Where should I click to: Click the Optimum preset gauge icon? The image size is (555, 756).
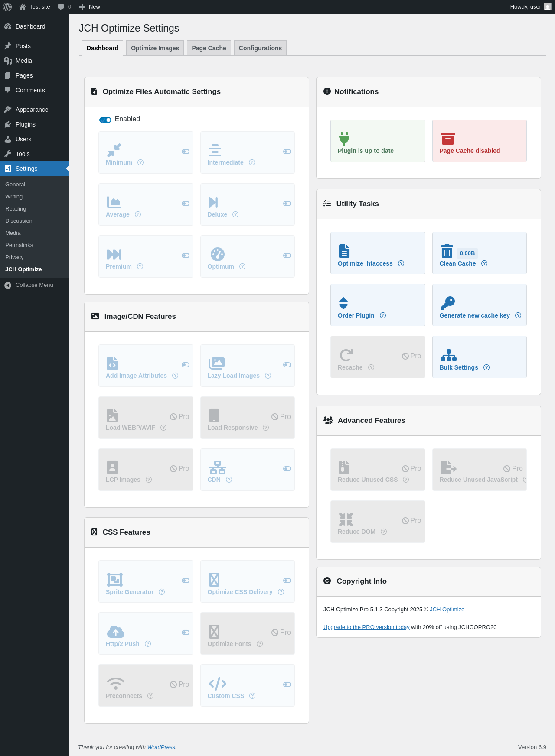click(x=218, y=254)
